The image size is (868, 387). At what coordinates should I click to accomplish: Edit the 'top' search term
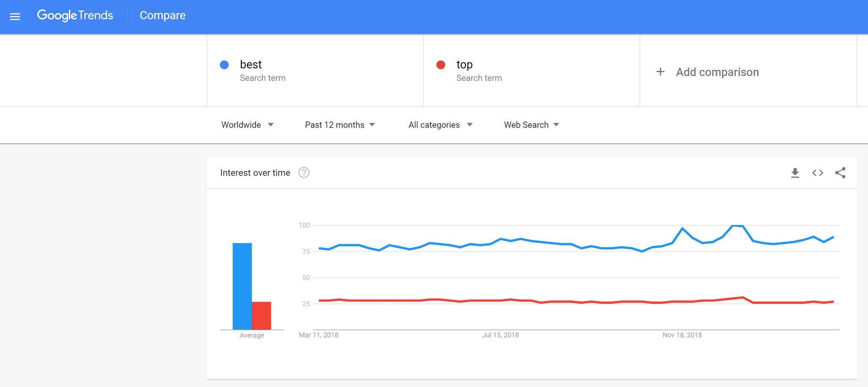(465, 64)
